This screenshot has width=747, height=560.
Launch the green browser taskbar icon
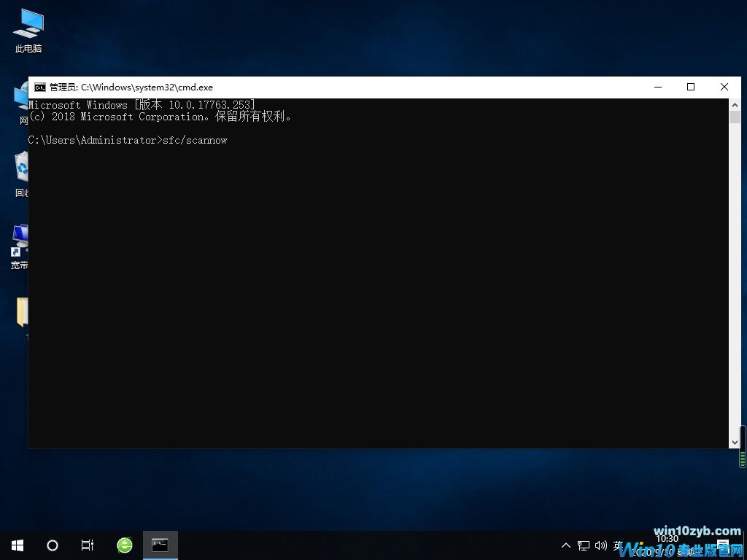[x=125, y=545]
